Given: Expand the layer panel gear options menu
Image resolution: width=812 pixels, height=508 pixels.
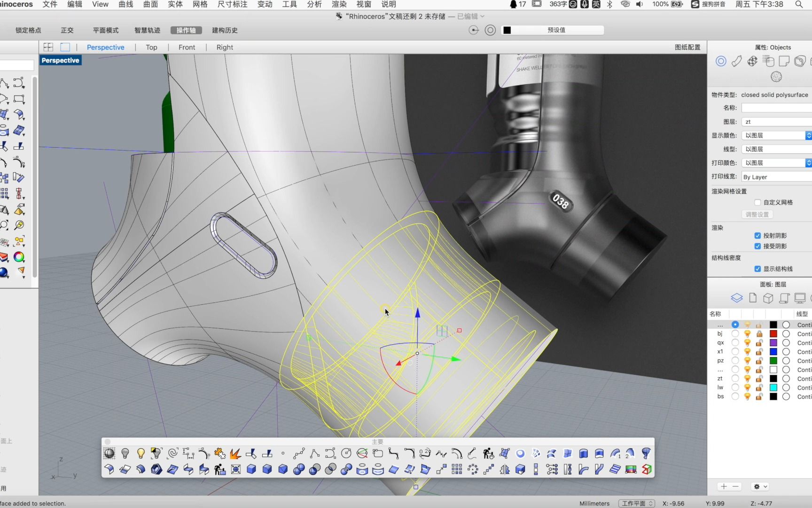Looking at the screenshot, I should click(760, 486).
